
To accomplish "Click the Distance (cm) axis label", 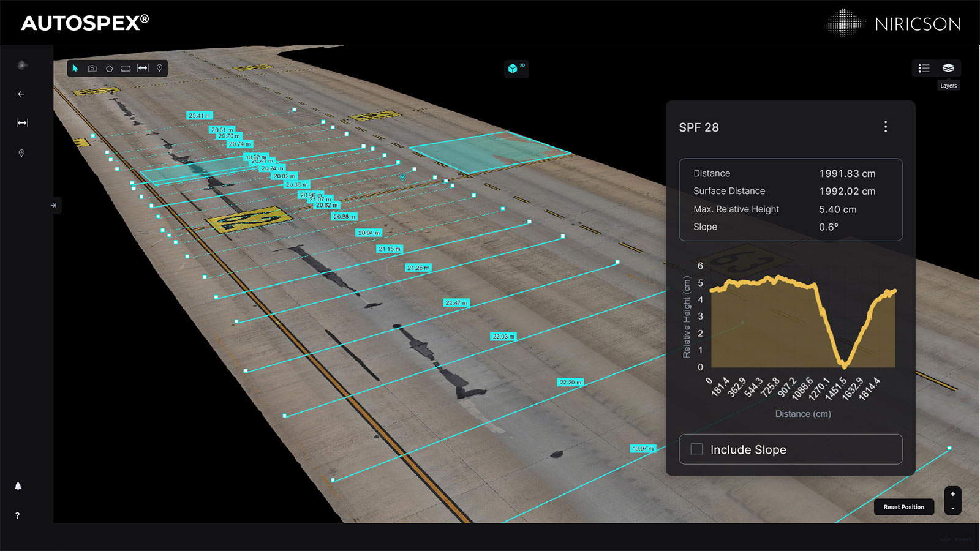I will (803, 414).
